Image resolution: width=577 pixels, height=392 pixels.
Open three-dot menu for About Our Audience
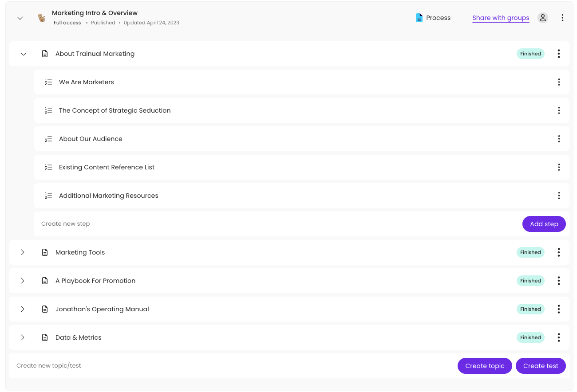click(x=558, y=139)
